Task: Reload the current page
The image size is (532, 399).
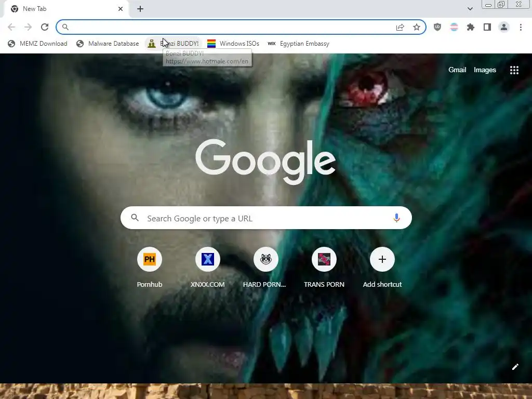Action: [45, 27]
